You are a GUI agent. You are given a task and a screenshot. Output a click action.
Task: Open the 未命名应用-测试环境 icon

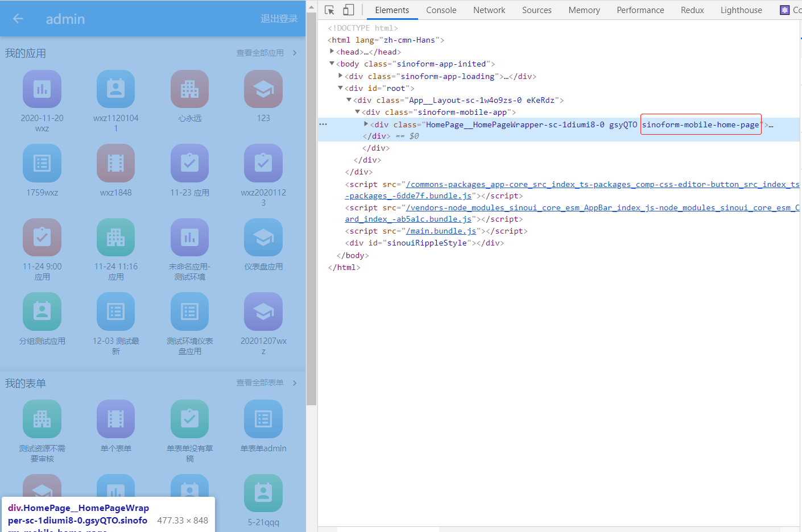[x=189, y=237]
